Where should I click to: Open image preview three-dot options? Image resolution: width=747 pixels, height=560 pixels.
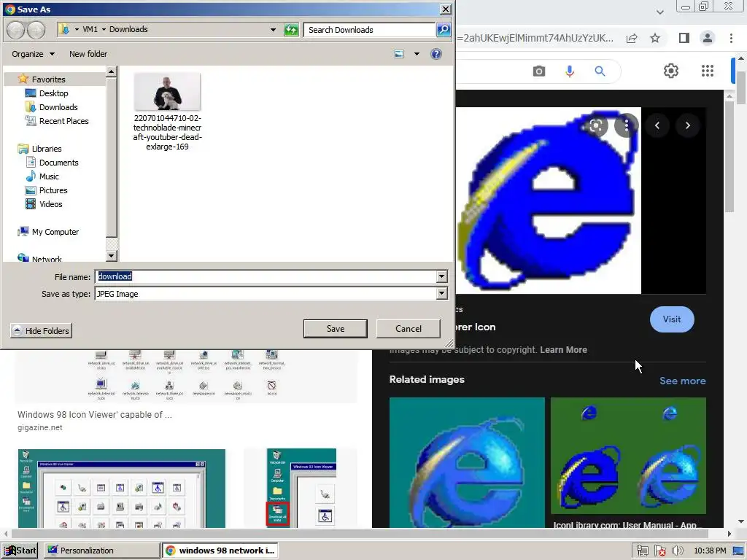627,125
